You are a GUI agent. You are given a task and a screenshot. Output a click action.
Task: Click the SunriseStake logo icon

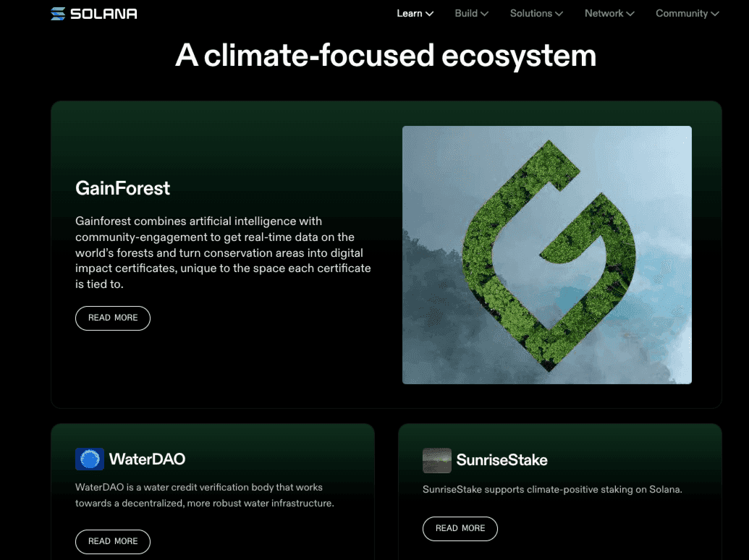[437, 460]
